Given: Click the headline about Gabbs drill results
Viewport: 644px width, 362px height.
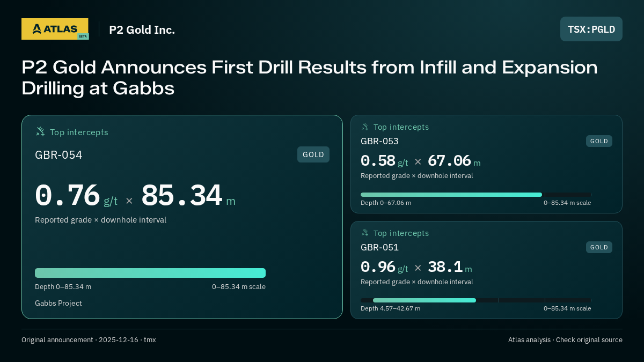Looking at the screenshot, I should (x=310, y=78).
